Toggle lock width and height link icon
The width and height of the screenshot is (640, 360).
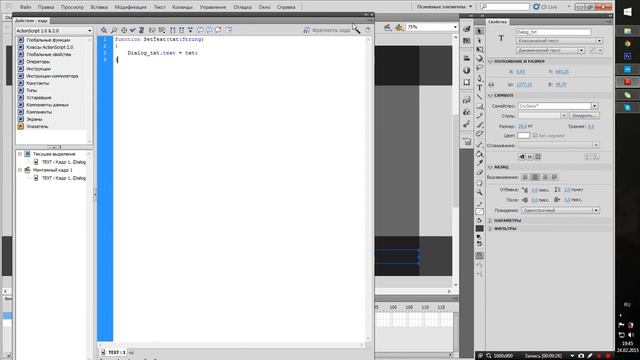491,84
